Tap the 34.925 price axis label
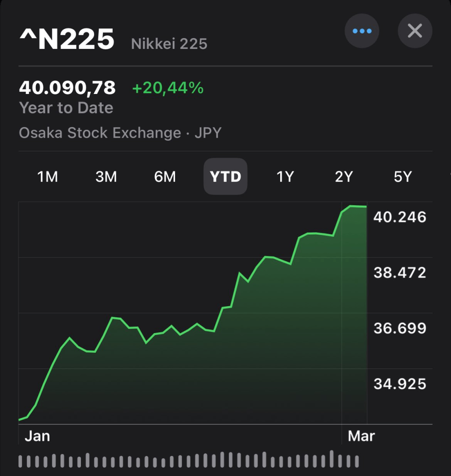Screen dimensions: 451x476 click(x=400, y=384)
